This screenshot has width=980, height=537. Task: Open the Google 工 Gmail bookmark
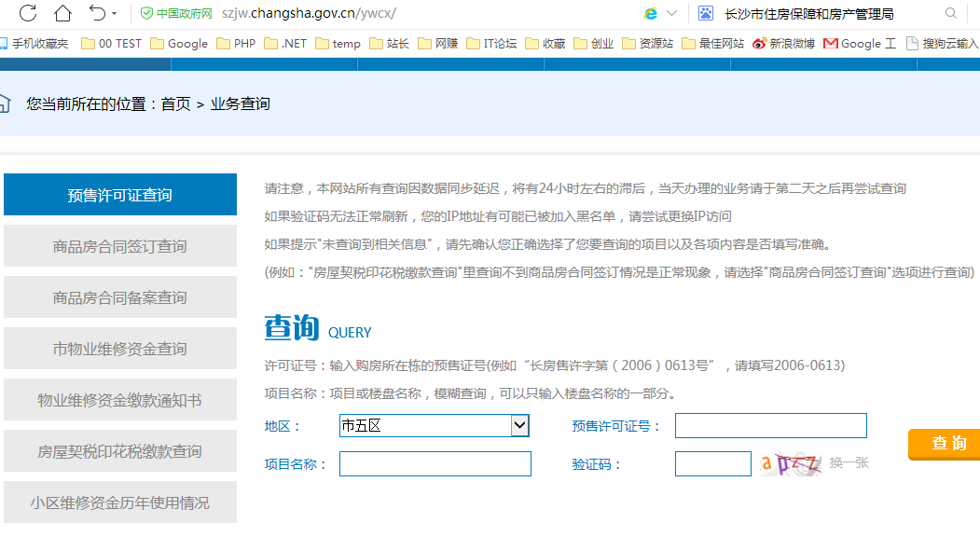tap(860, 43)
